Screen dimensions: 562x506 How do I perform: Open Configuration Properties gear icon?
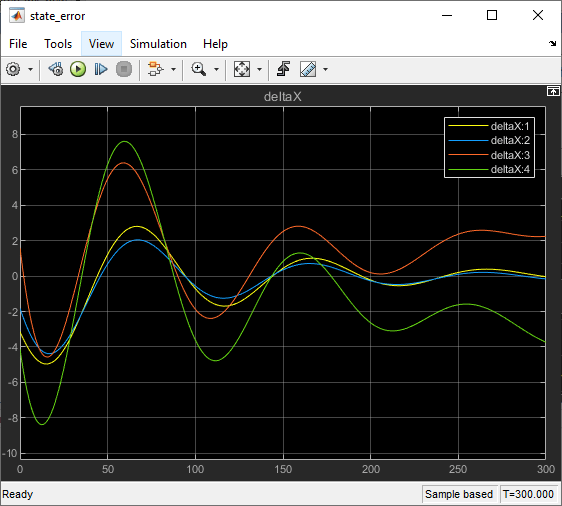pos(13,69)
